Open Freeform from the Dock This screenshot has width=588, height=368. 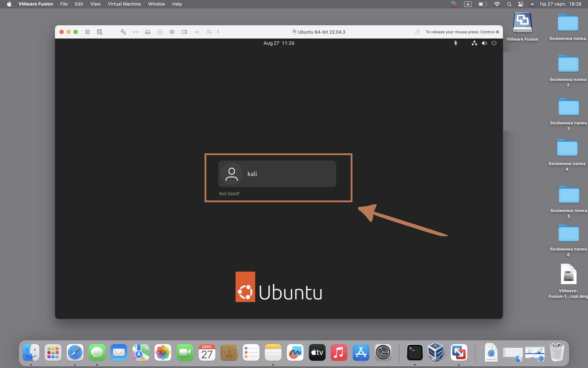pos(295,352)
